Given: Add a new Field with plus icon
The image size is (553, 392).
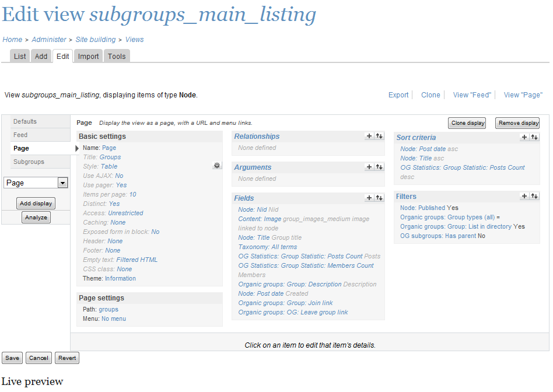Looking at the screenshot, I should click(369, 198).
